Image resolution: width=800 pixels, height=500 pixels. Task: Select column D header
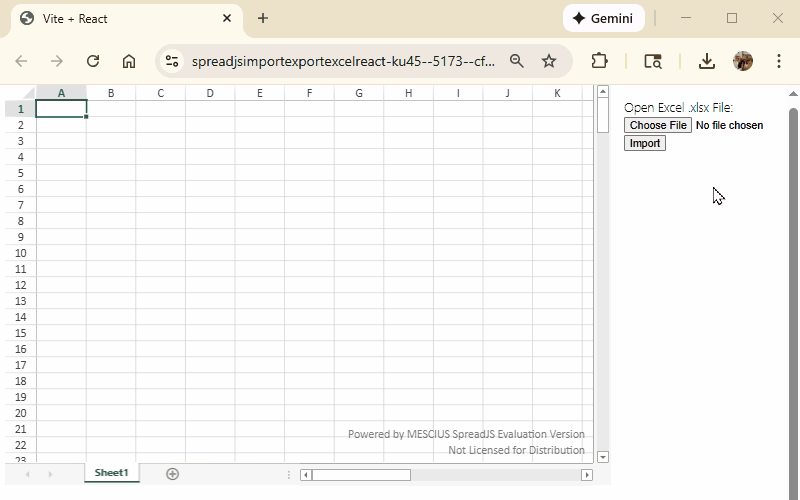click(x=210, y=93)
